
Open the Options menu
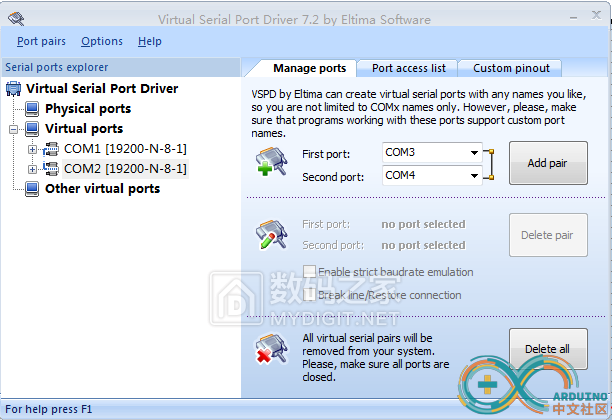click(x=102, y=41)
